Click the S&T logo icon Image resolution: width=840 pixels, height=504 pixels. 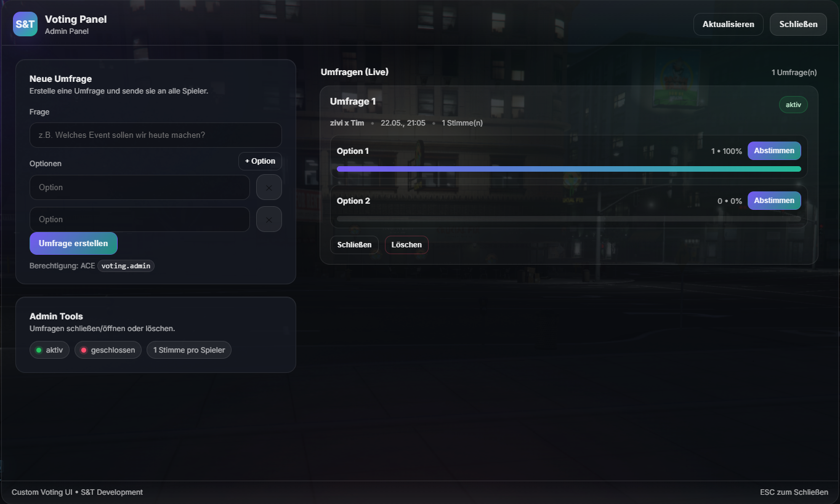[25, 24]
